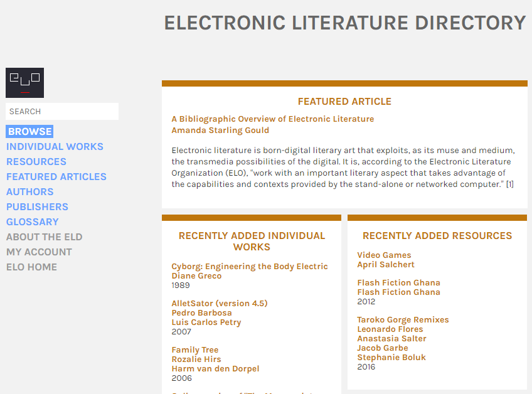Viewport: 532px width, 394px height.
Task: Click the featured article excerpt paragraph
Action: 343,168
